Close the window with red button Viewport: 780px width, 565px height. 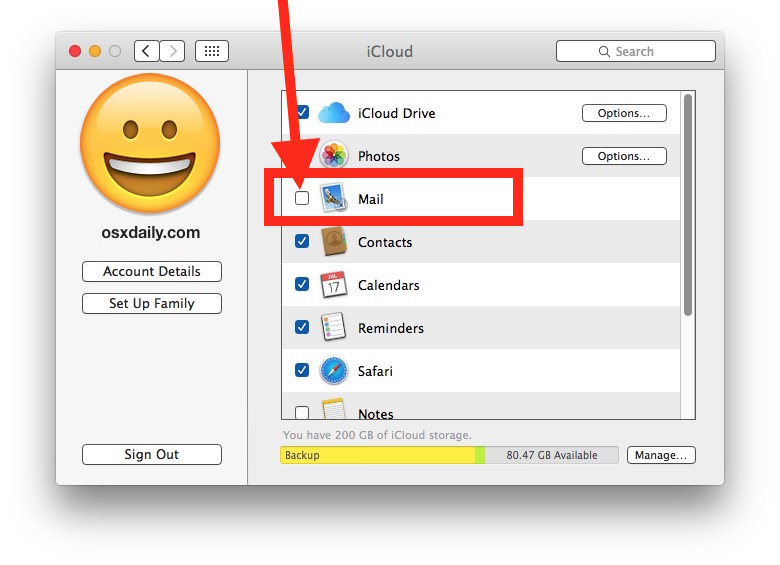click(x=75, y=51)
